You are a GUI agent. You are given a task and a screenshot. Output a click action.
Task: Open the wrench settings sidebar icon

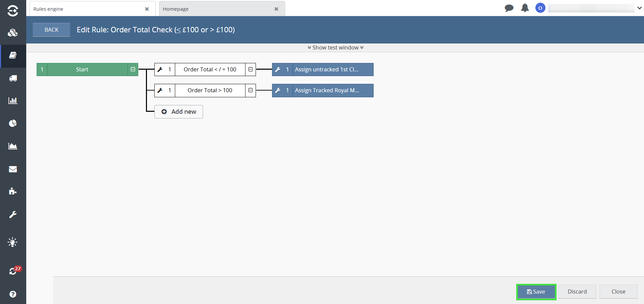[13, 214]
